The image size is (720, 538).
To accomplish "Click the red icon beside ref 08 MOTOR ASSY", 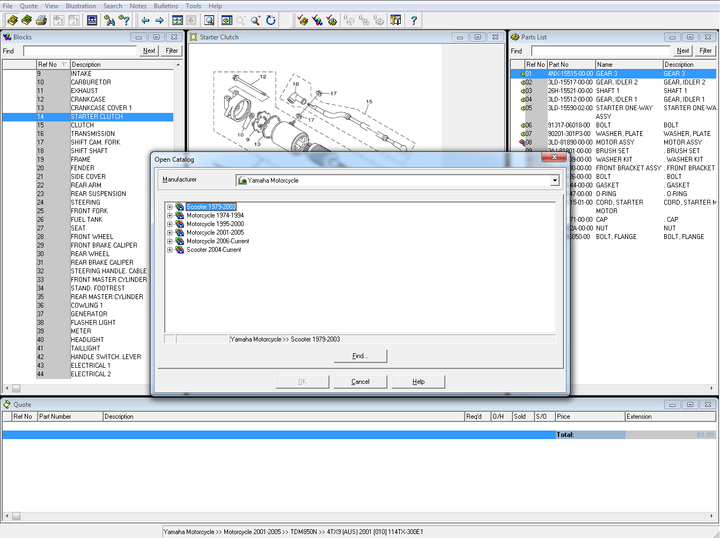I will pyautogui.click(x=522, y=142).
